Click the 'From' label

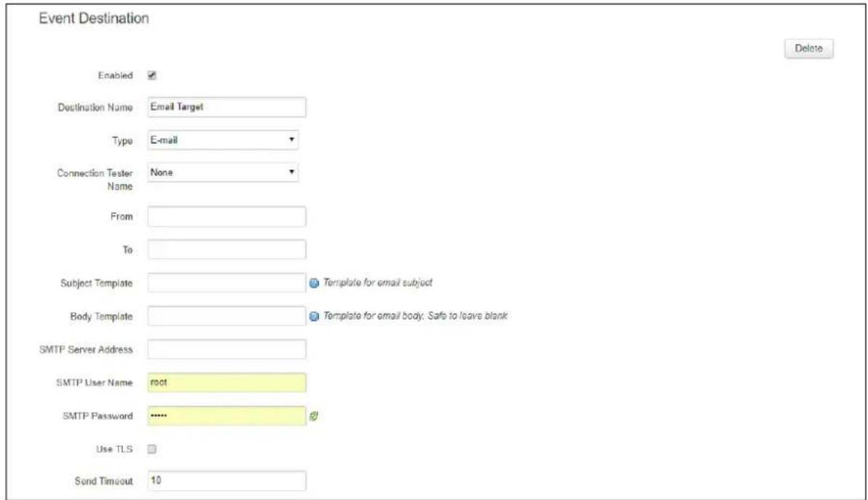(122, 216)
